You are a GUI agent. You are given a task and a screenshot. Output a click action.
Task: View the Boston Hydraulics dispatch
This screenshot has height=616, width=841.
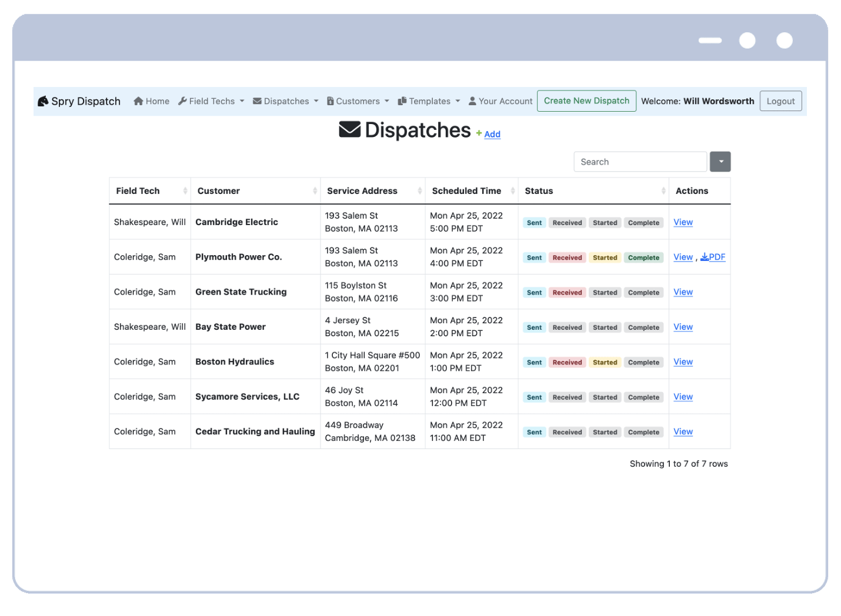[683, 361]
